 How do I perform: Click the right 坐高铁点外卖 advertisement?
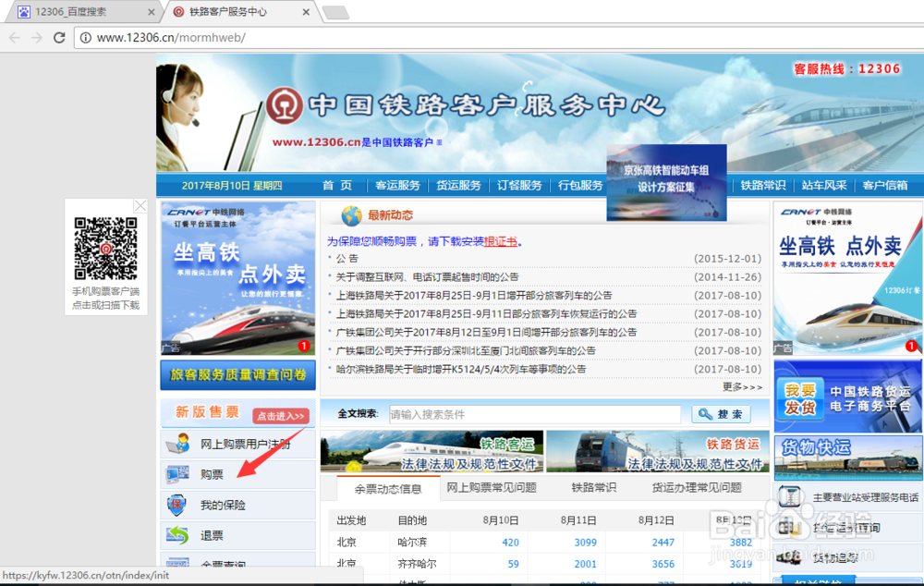(x=848, y=277)
